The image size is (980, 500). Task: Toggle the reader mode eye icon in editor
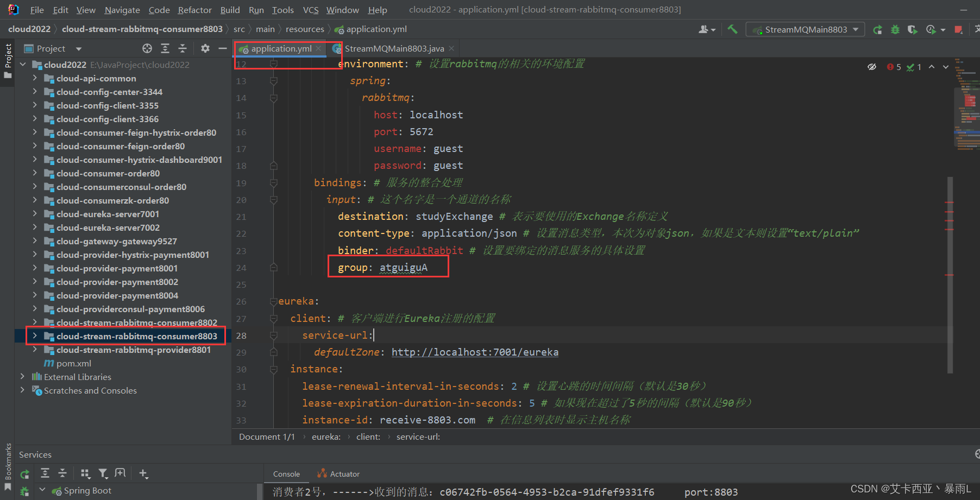point(872,67)
